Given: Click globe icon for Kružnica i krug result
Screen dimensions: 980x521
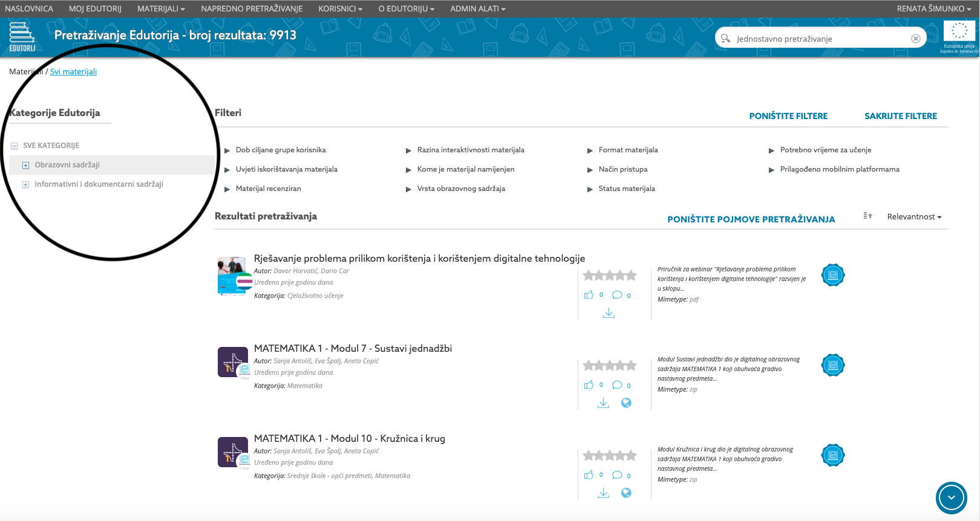Looking at the screenshot, I should (626, 493).
